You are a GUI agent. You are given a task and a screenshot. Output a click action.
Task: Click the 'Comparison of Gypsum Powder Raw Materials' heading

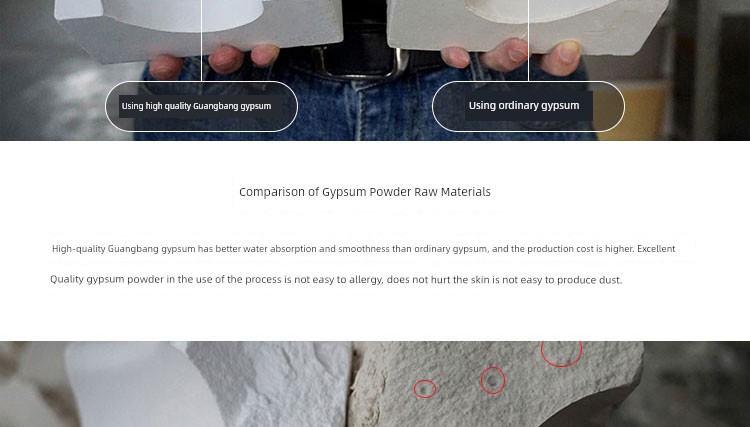click(x=365, y=192)
